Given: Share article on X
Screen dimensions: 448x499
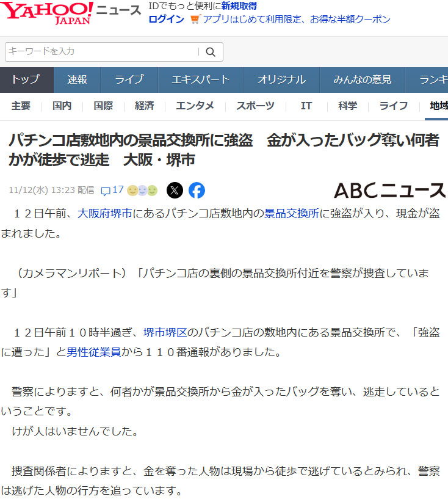Looking at the screenshot, I should coord(175,191).
